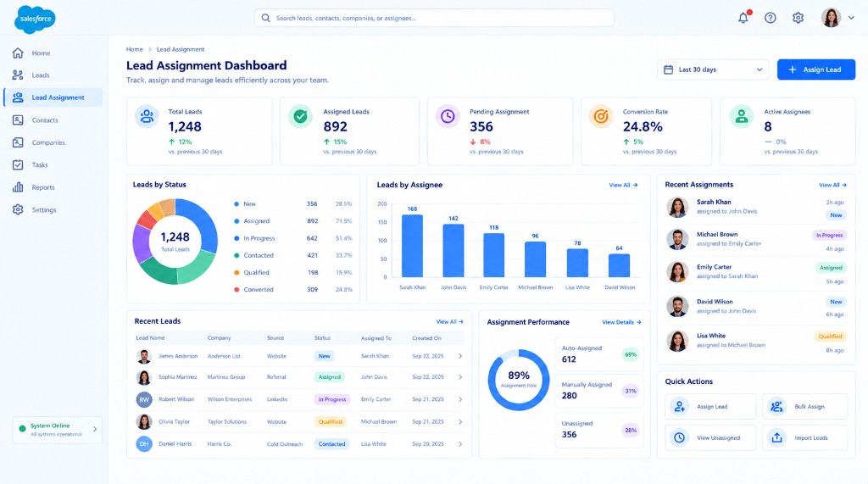Click the user profile avatar

click(831, 18)
